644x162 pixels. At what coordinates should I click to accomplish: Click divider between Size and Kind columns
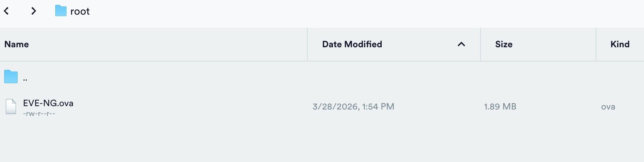[596, 44]
